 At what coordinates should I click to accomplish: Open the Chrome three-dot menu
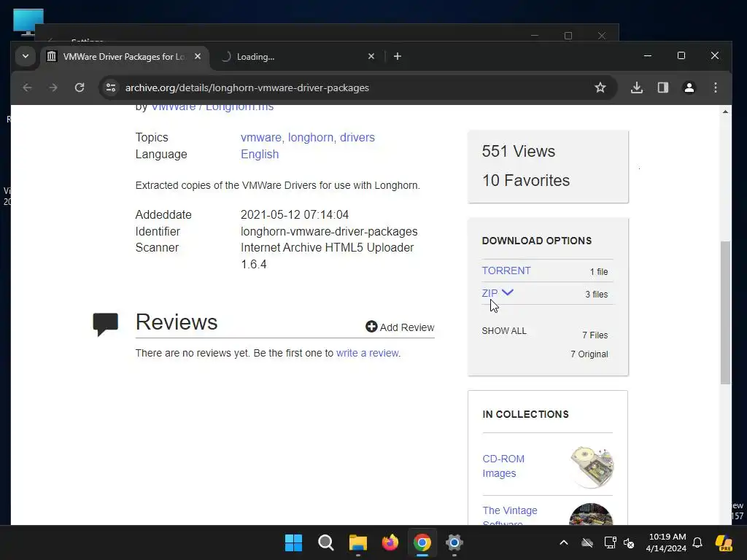click(x=715, y=87)
